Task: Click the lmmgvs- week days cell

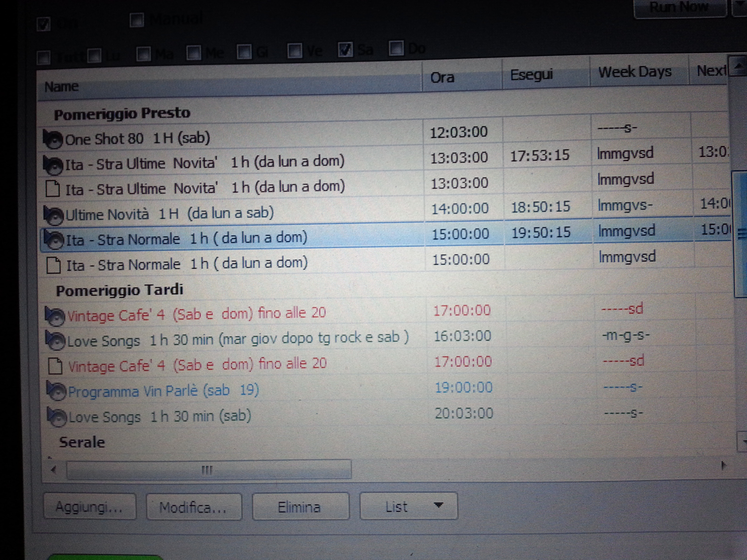Action: 625,205
